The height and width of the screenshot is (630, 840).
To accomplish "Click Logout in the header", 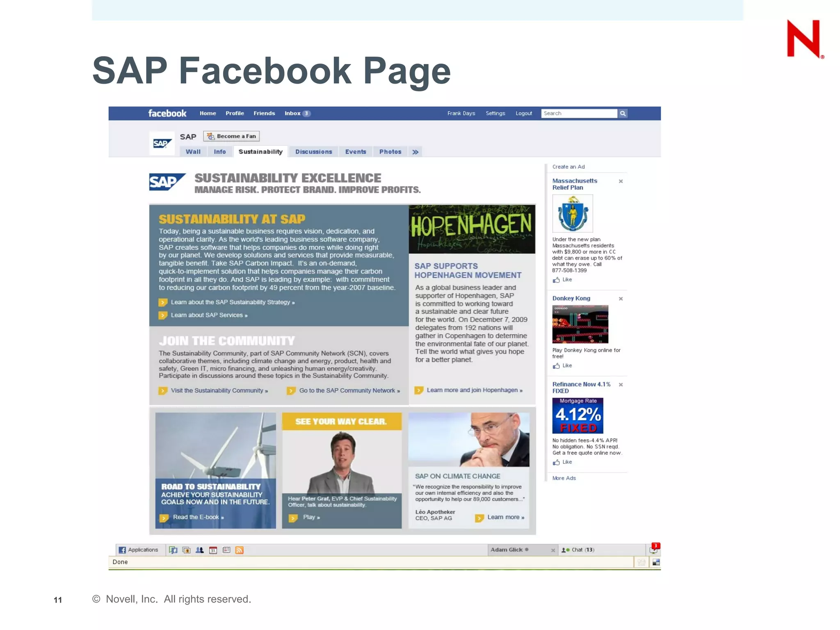I will tap(524, 113).
